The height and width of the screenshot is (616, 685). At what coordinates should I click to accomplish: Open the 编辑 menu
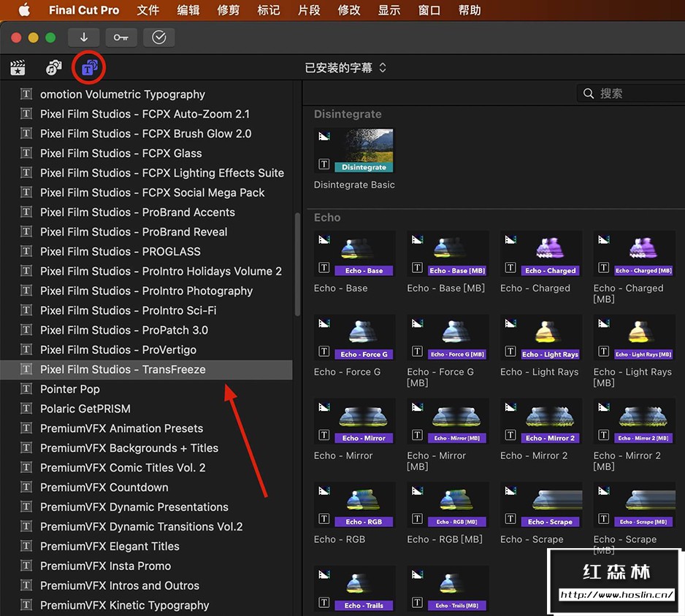[x=188, y=9]
